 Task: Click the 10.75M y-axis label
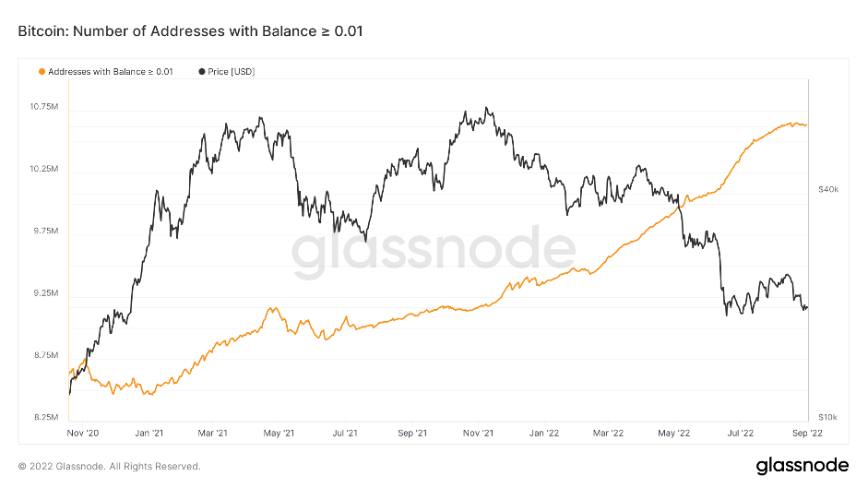tap(44, 107)
